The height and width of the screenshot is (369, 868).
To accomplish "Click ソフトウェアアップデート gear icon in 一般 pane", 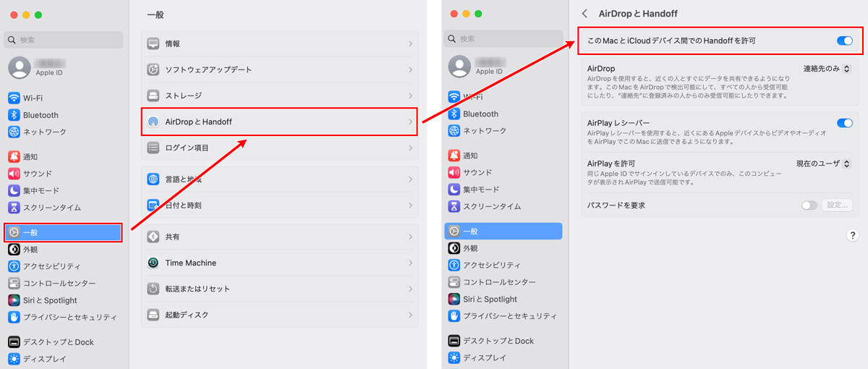I will point(153,69).
